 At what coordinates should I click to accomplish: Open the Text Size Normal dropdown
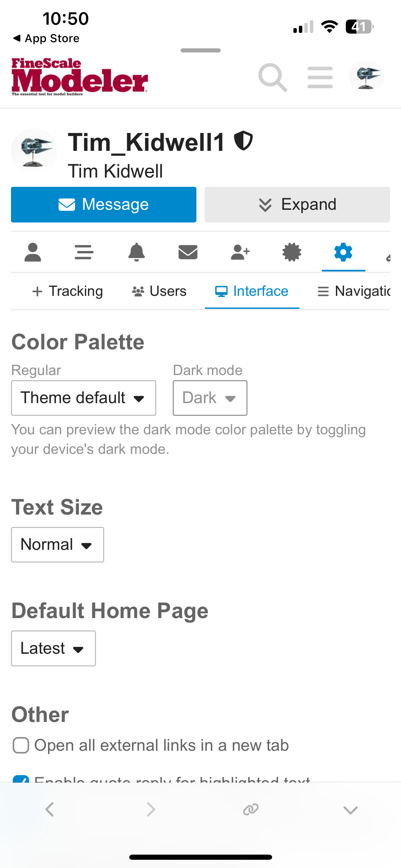click(x=57, y=545)
